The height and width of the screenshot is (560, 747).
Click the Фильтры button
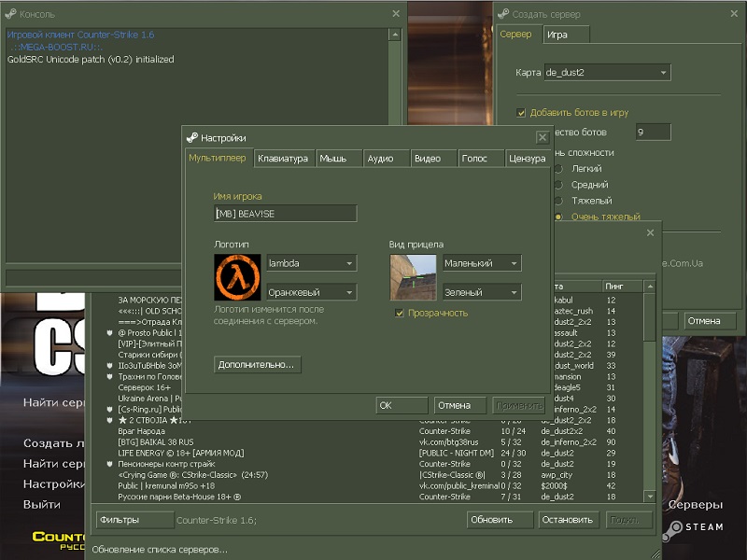(134, 520)
